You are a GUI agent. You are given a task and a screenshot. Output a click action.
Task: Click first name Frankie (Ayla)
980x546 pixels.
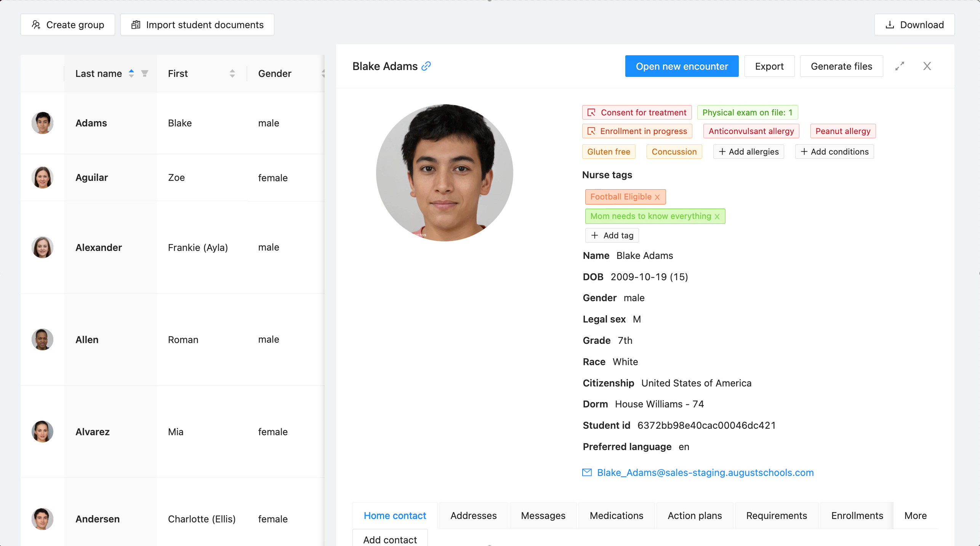(x=198, y=247)
